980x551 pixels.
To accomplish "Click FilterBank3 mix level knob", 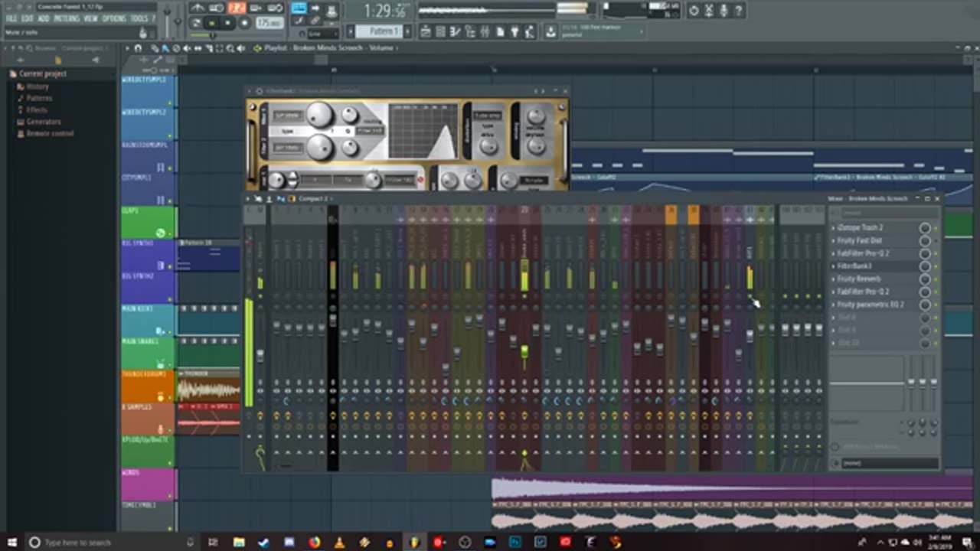I will tap(925, 266).
